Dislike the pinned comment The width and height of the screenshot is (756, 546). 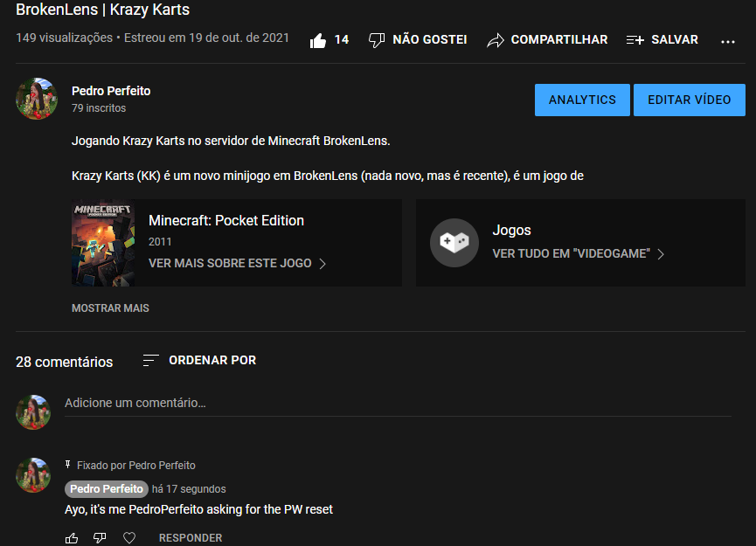pyautogui.click(x=100, y=538)
